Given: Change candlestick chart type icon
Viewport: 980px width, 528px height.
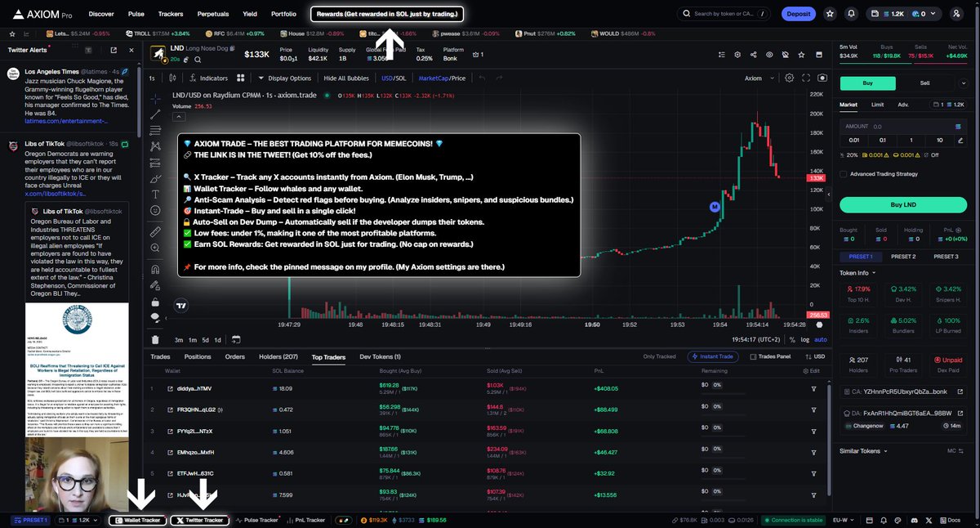Looking at the screenshot, I should (174, 78).
